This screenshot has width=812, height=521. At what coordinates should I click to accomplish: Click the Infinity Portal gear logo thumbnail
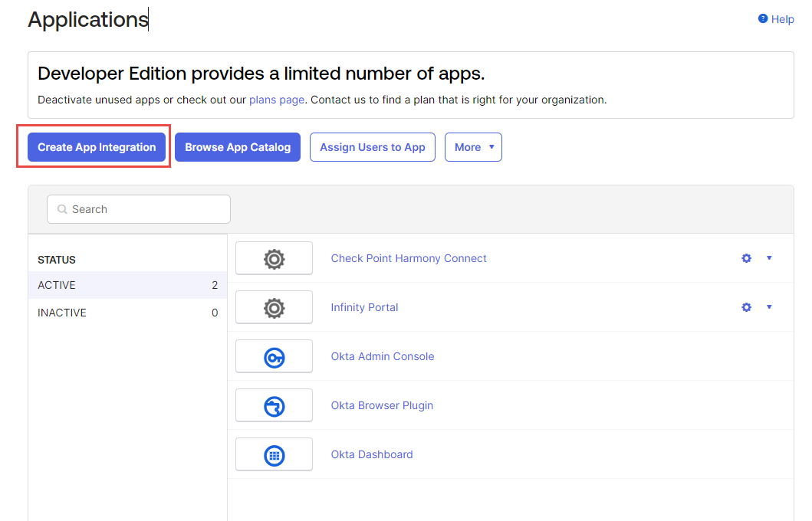[274, 308]
